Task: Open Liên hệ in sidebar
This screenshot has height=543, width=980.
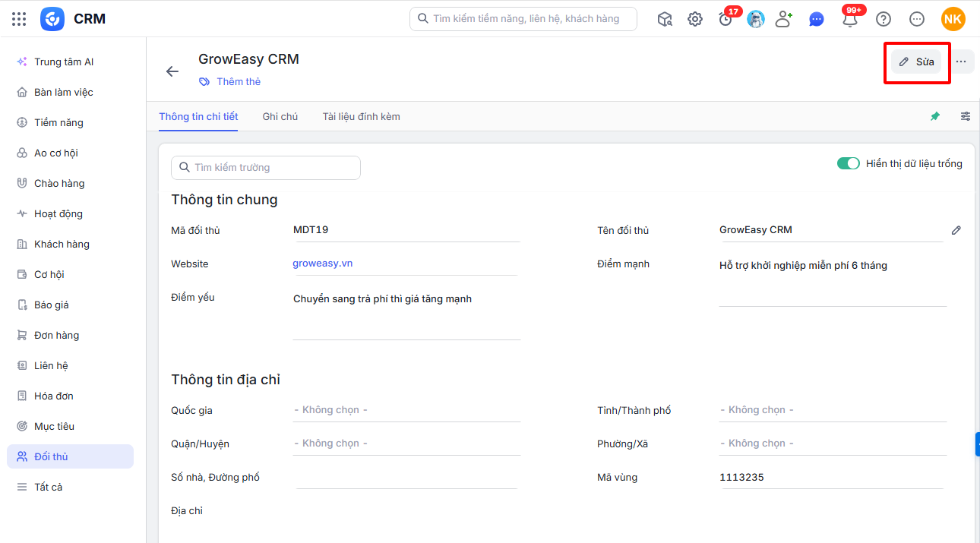Action: coord(70,365)
